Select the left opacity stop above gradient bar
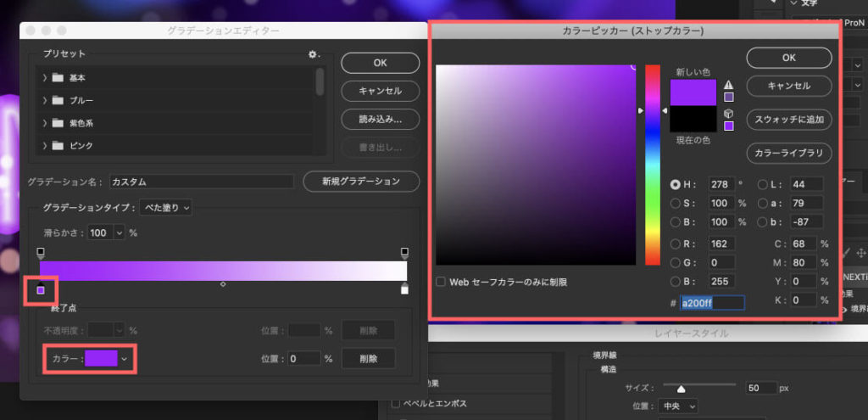868x420 pixels. [x=41, y=253]
